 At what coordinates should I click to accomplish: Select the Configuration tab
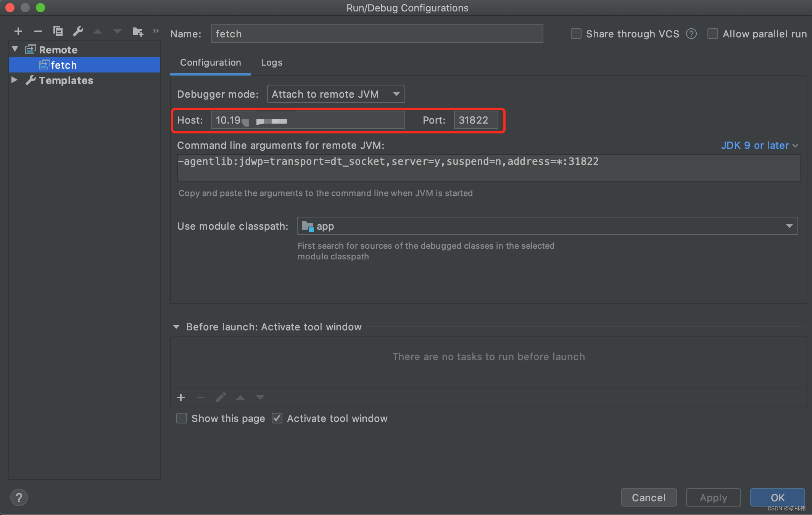tap(210, 63)
